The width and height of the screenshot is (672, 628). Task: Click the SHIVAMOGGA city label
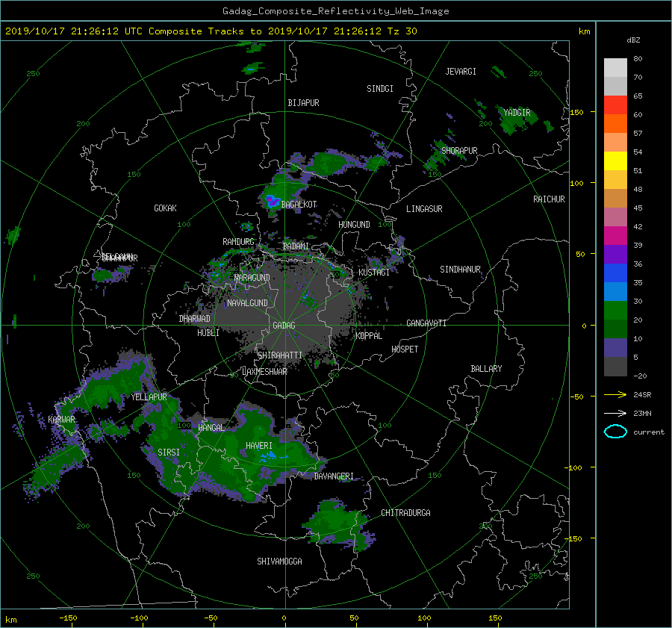[279, 562]
